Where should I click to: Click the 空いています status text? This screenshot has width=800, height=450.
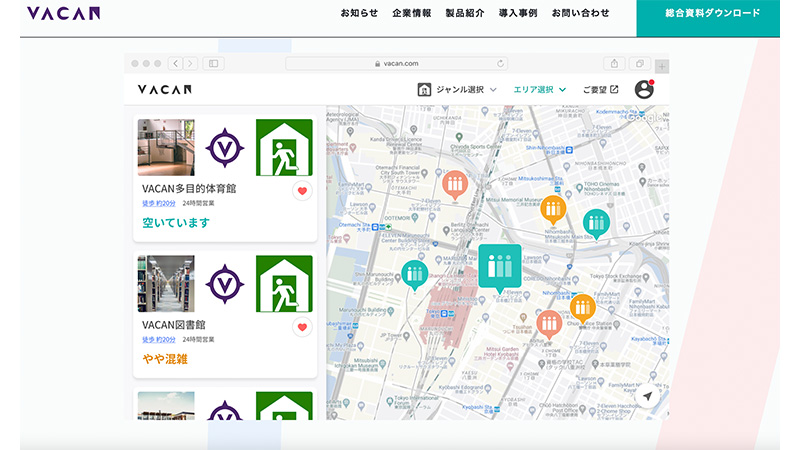[176, 223]
